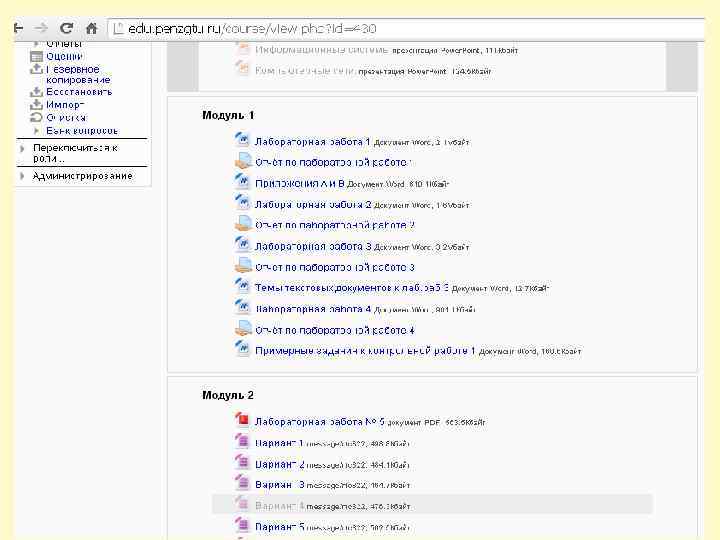Click the Очистка circular arrow icon

pyautogui.click(x=36, y=118)
